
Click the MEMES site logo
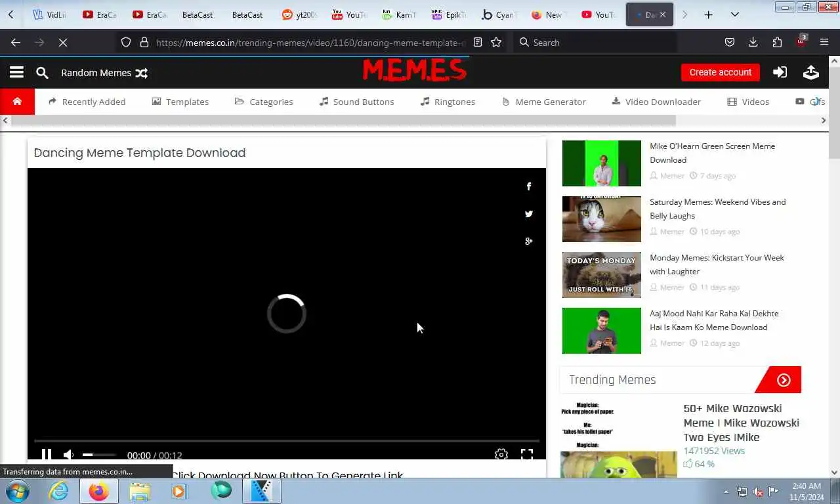(415, 70)
